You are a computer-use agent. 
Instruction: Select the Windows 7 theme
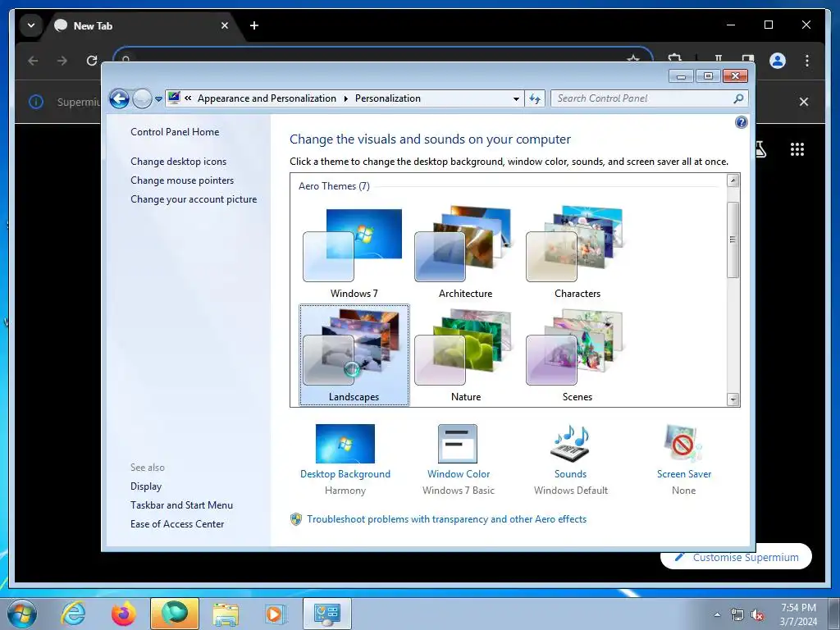pos(354,253)
